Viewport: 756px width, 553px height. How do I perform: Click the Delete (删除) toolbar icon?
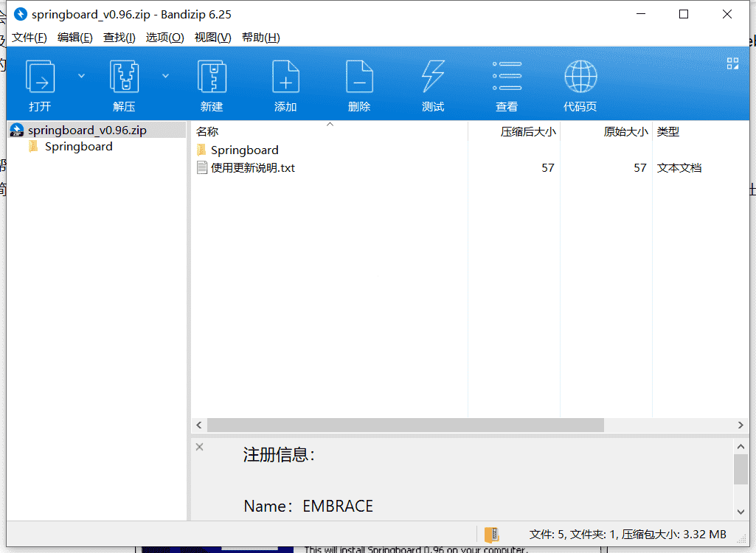[359, 76]
